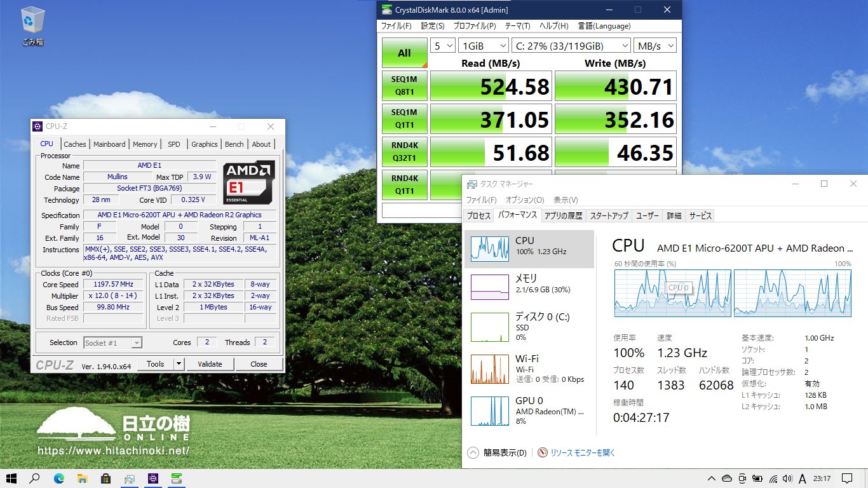The width and height of the screenshot is (868, 488).
Task: Switch to CPU-Z Mainboard tab
Action: (109, 144)
